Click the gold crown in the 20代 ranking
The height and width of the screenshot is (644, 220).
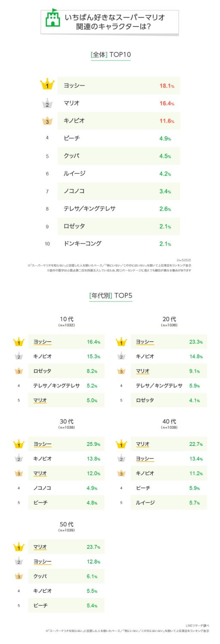point(121,342)
